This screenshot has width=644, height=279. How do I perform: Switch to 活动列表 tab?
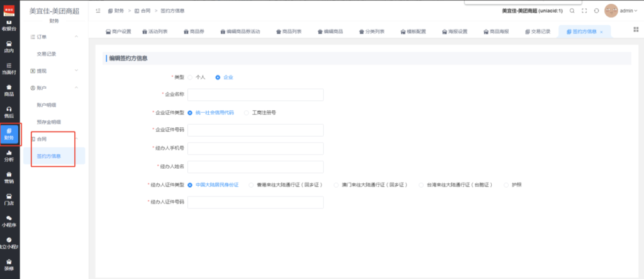point(155,31)
